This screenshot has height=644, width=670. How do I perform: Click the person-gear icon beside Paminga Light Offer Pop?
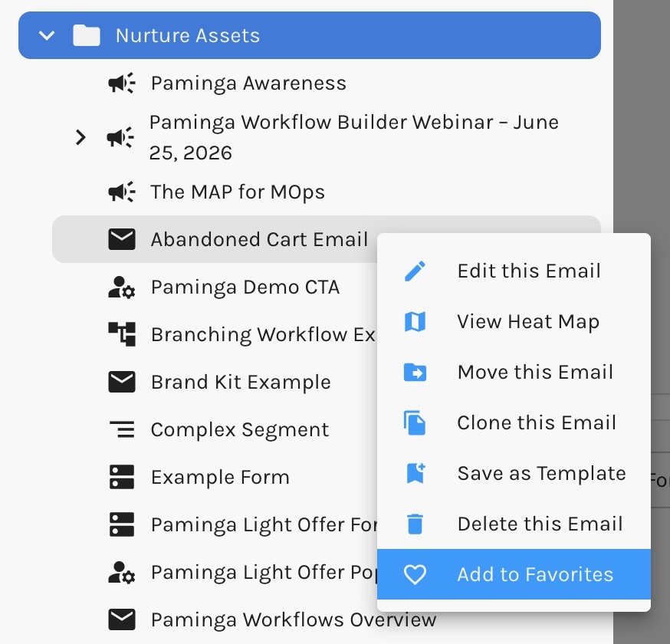point(122,572)
